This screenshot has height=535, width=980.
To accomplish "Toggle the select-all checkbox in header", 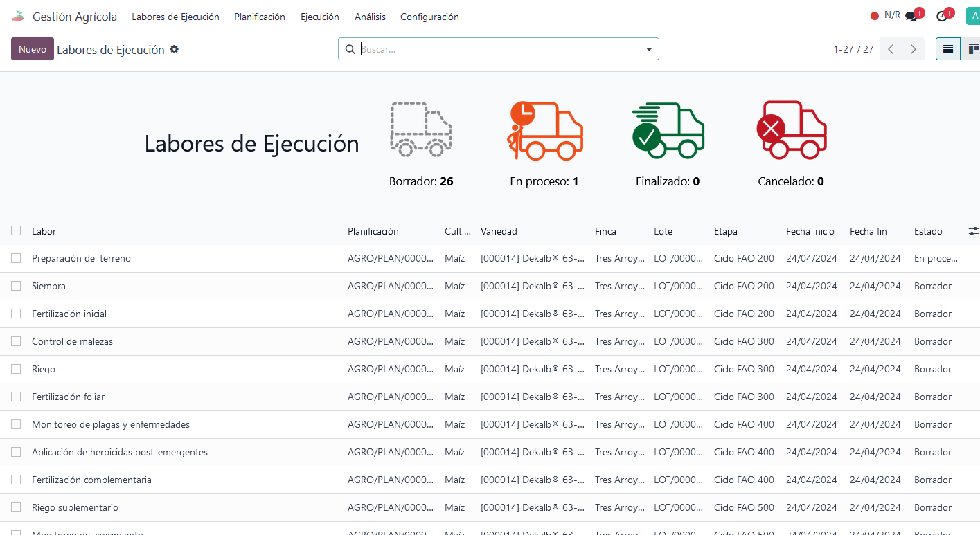I will point(16,231).
